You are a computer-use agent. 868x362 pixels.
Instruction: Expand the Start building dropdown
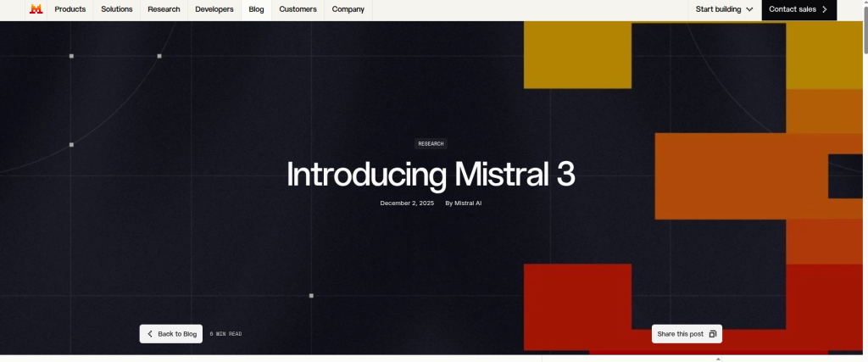coord(725,9)
